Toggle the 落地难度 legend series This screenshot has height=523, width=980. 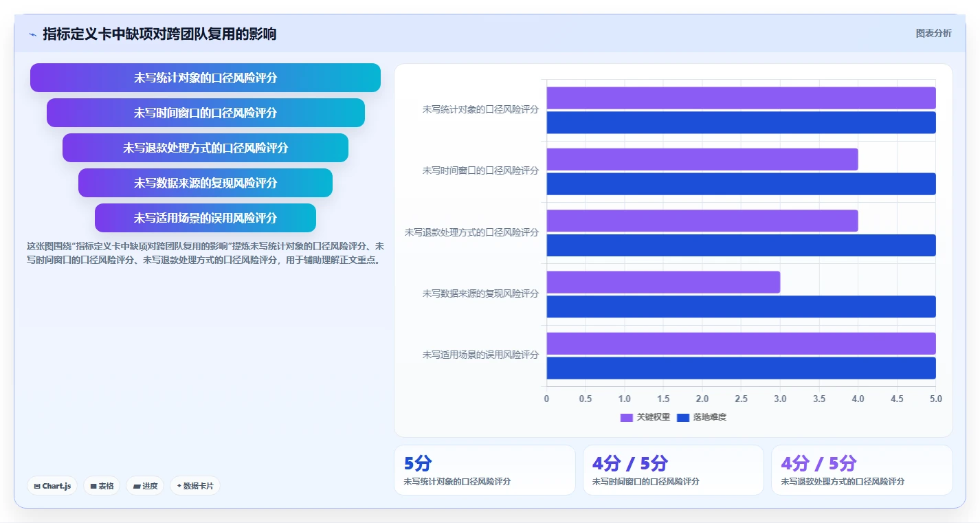pyautogui.click(x=701, y=417)
